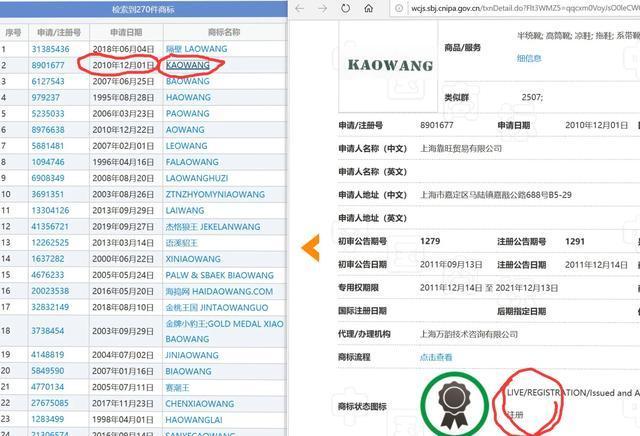Viewport: 640px width, 436px height.
Task: Open registration number 13304126
Action: tap(51, 210)
